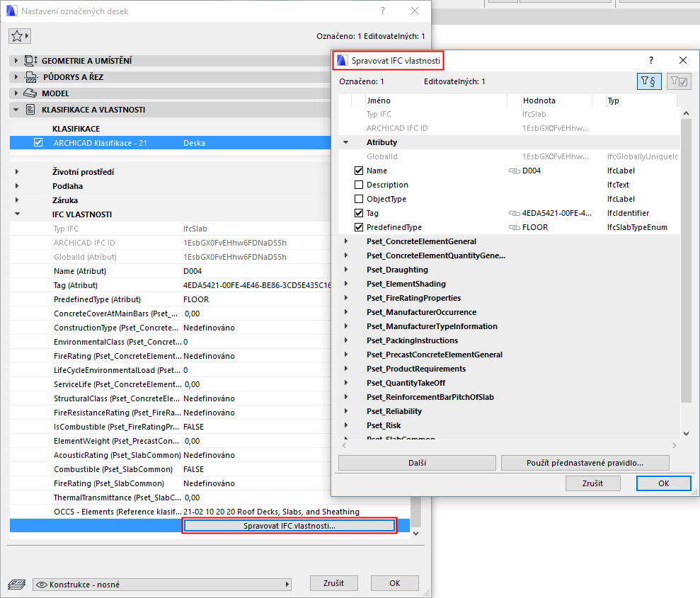The height and width of the screenshot is (598, 700).
Task: Confirm with OK in IFC dialog
Action: click(662, 483)
